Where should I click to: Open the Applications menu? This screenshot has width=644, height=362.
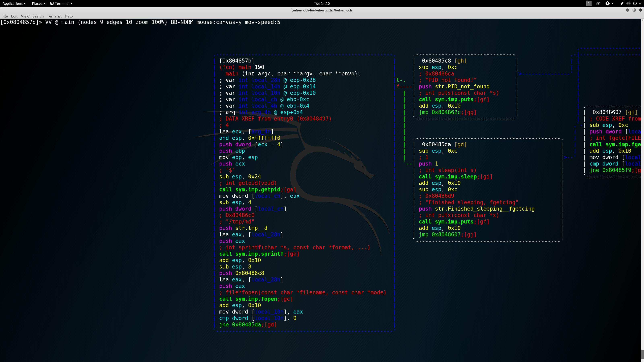pos(14,3)
